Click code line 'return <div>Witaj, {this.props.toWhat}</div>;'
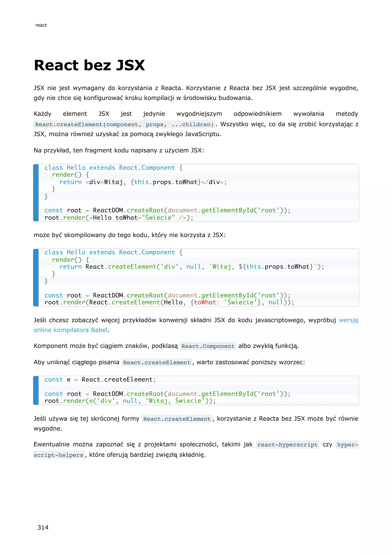Viewport: 392px width, 555px height. 143,182
